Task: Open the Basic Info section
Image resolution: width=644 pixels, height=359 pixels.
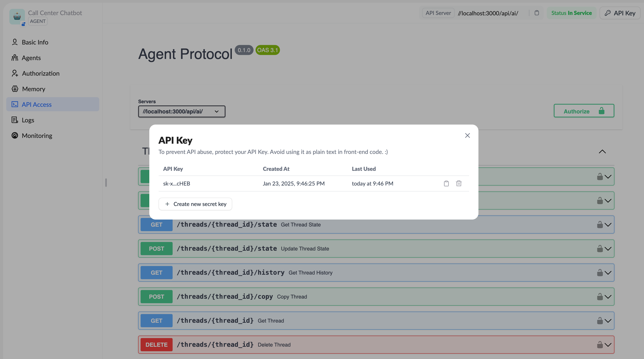Action: pyautogui.click(x=35, y=42)
